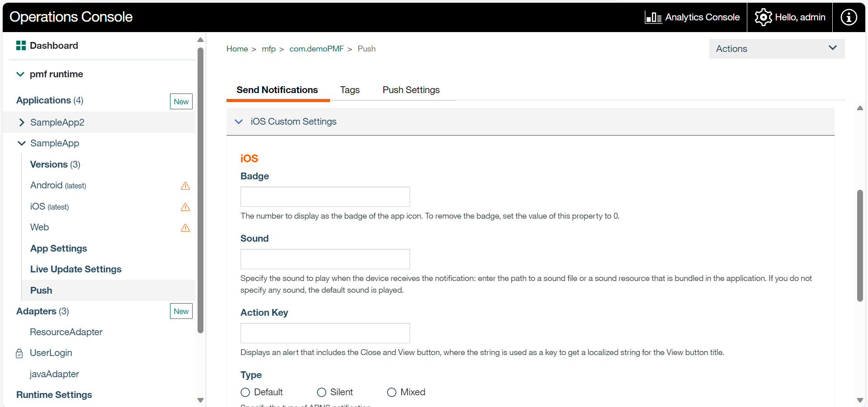Select the Silent notification type
868x407 pixels.
[321, 392]
